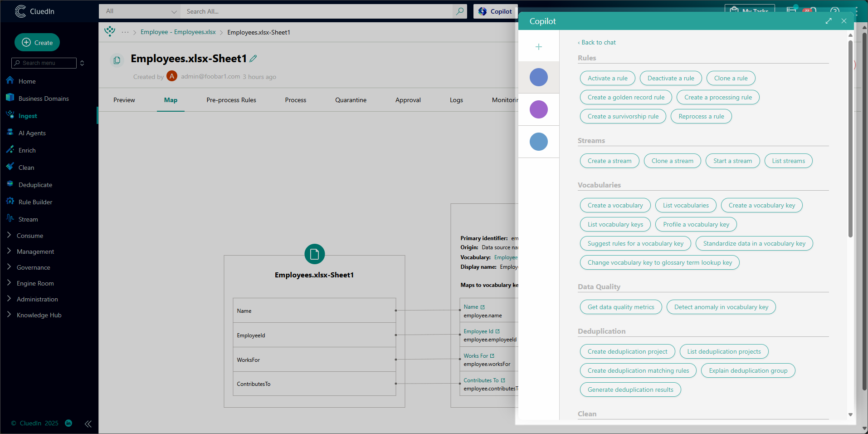This screenshot has height=434, width=868.
Task: Open the Name vocabulary key external link icon
Action: [x=483, y=307]
